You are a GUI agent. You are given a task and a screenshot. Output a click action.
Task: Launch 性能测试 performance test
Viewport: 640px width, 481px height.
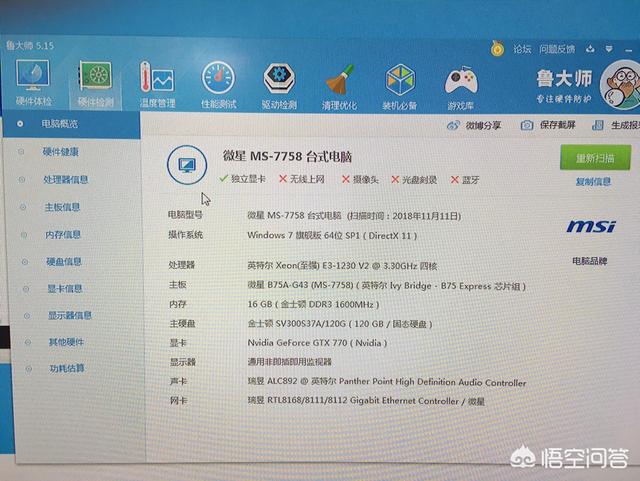(218, 85)
